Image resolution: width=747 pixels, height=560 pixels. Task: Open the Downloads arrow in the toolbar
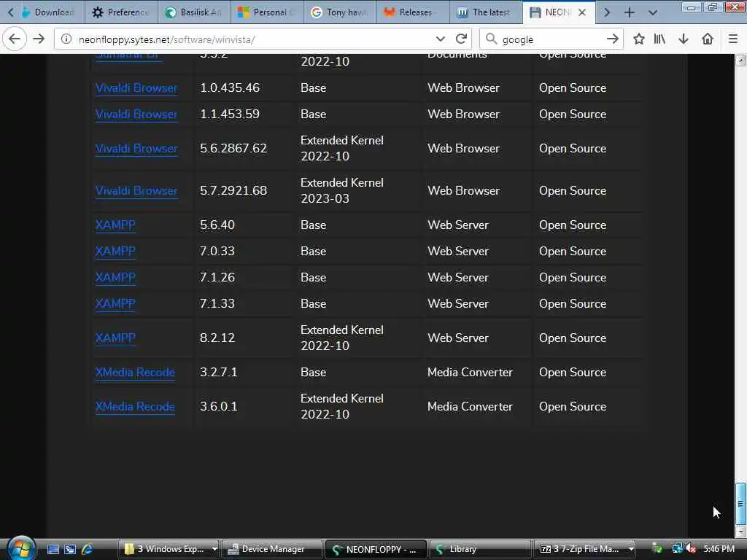point(683,39)
